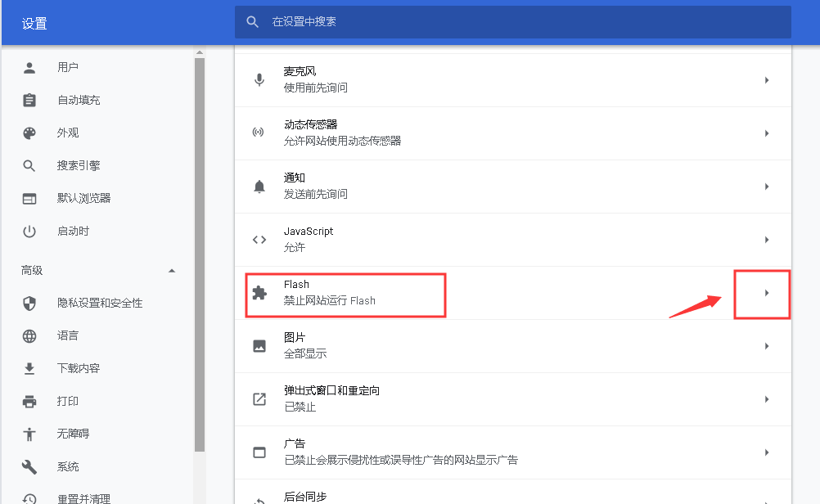The width and height of the screenshot is (820, 504).
Task: Click the 在设置中搜索 search field
Action: click(512, 22)
